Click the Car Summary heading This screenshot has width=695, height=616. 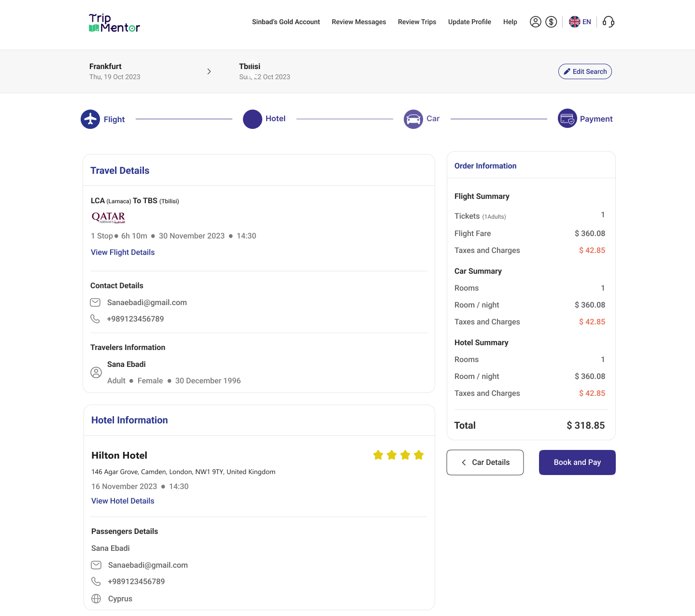[478, 271]
